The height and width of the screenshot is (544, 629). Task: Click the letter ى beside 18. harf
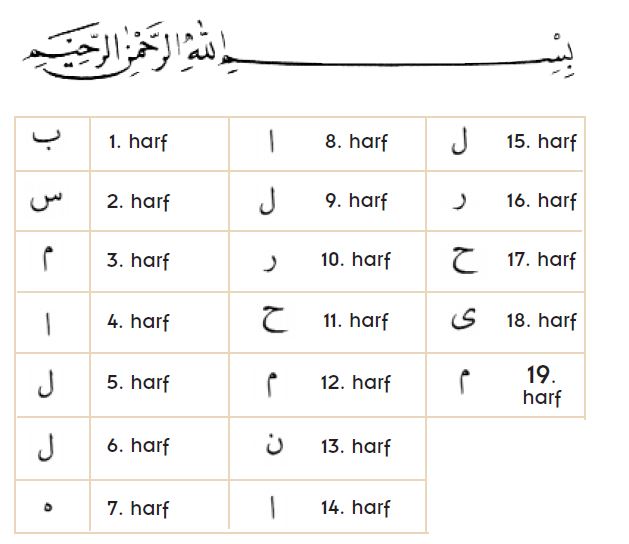[464, 319]
